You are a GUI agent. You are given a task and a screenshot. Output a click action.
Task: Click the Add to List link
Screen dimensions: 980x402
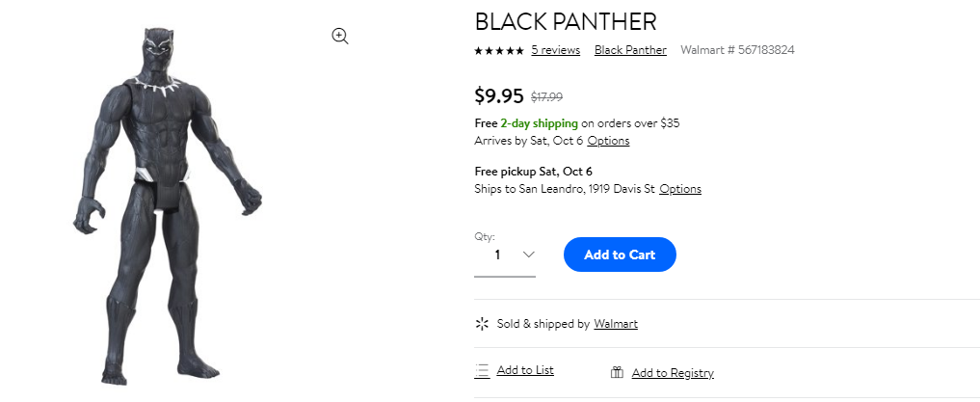click(x=525, y=370)
